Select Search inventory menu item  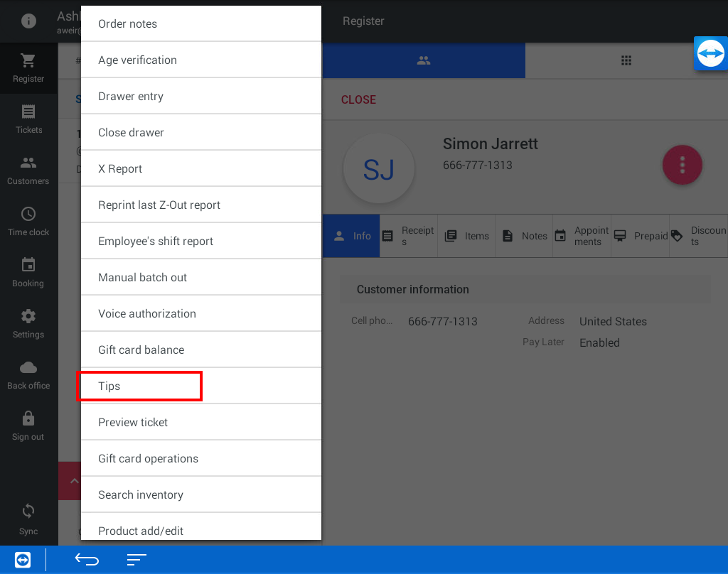(x=201, y=494)
